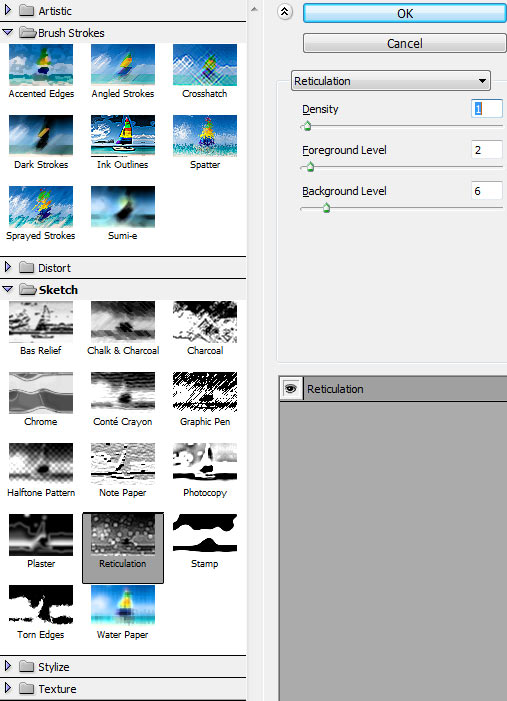Open the Reticulation filter dropdown
The width and height of the screenshot is (507, 701).
391,81
